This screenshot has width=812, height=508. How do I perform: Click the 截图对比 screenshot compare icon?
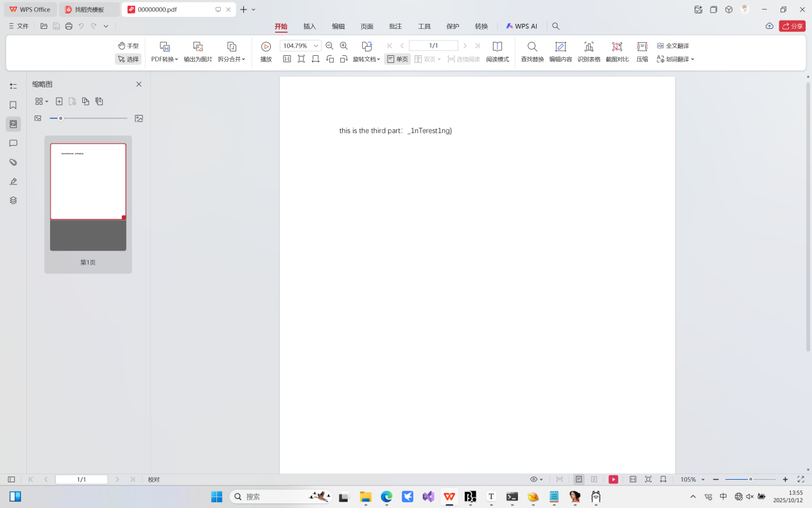point(617,47)
